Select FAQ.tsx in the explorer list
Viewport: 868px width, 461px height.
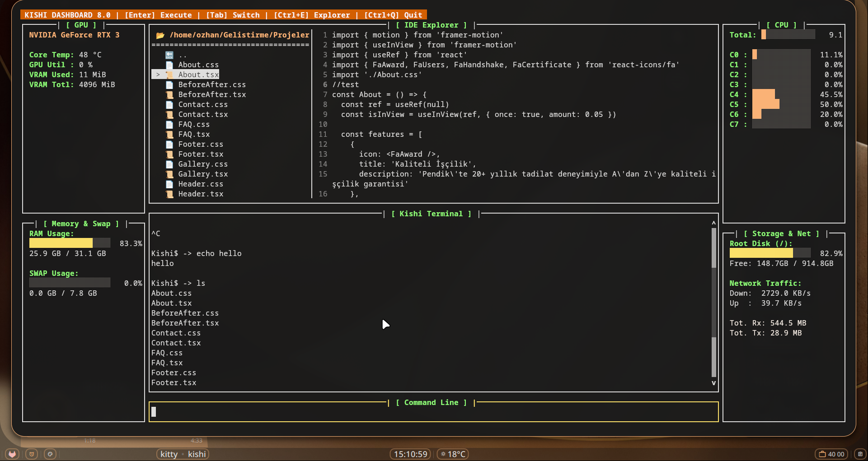[194, 135]
